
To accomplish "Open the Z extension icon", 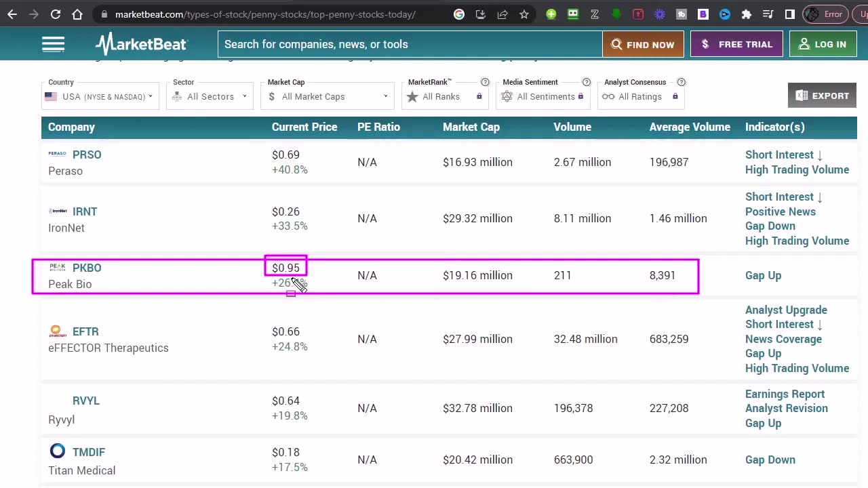I will coord(595,14).
